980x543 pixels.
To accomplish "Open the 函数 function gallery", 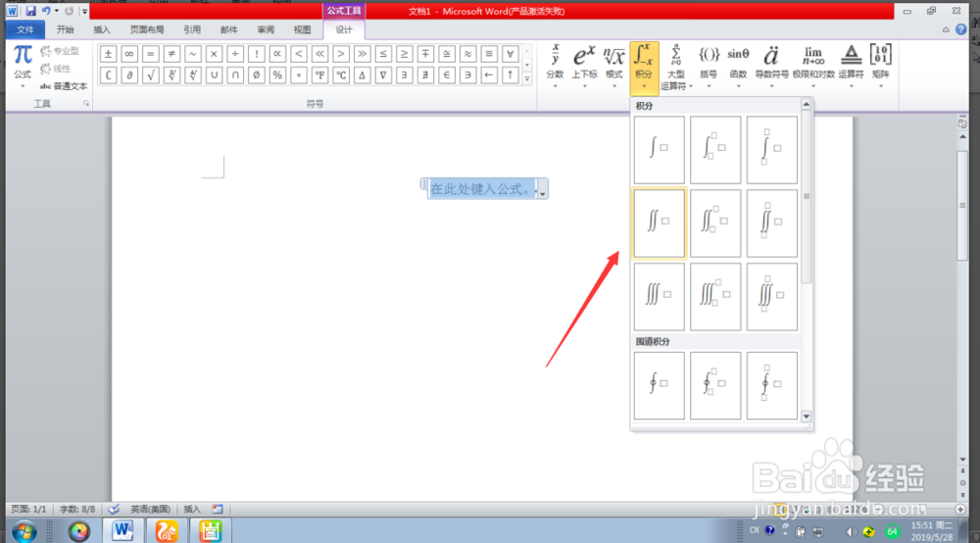I will tap(738, 66).
